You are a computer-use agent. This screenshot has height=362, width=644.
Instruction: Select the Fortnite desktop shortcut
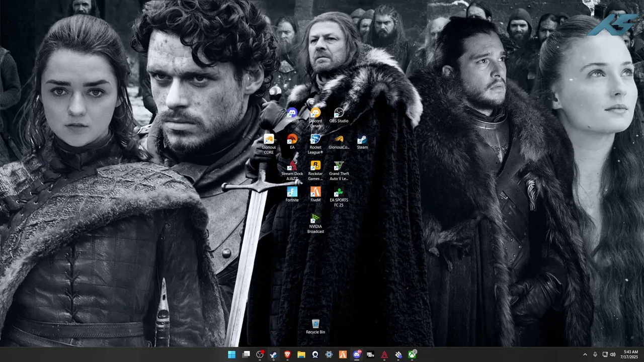click(x=292, y=195)
